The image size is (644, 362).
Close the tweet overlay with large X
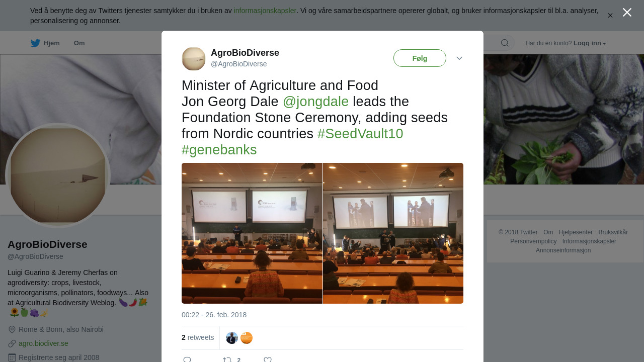[x=627, y=13]
